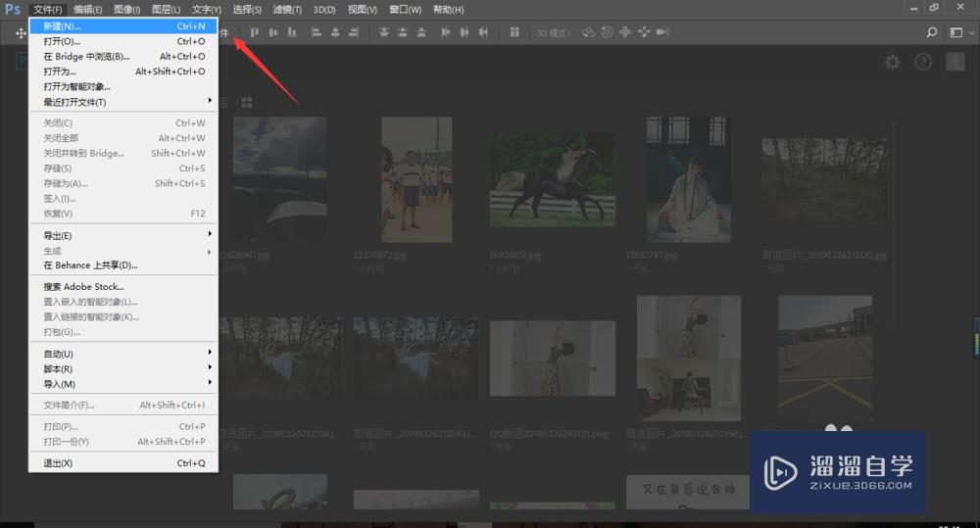Open the 选择(S) menu
The image size is (980, 528).
pyautogui.click(x=247, y=10)
